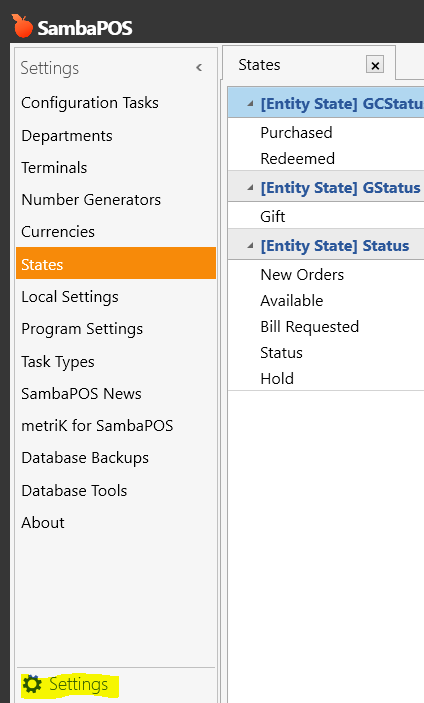Collapse the GCStatus entity state group
Screen dimensions: 424x703
pyautogui.click(x=250, y=104)
